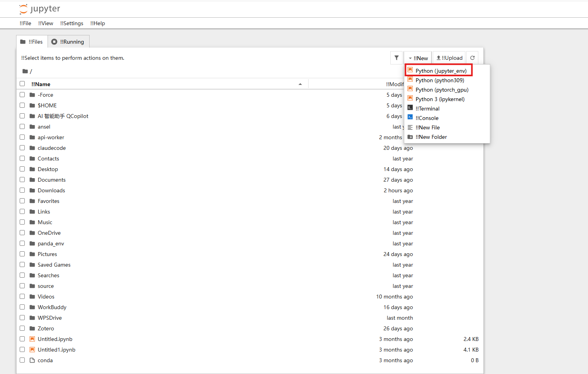Click the notebook icon beside Python 3 (ipykernel)
The height and width of the screenshot is (374, 588).
tap(410, 98)
